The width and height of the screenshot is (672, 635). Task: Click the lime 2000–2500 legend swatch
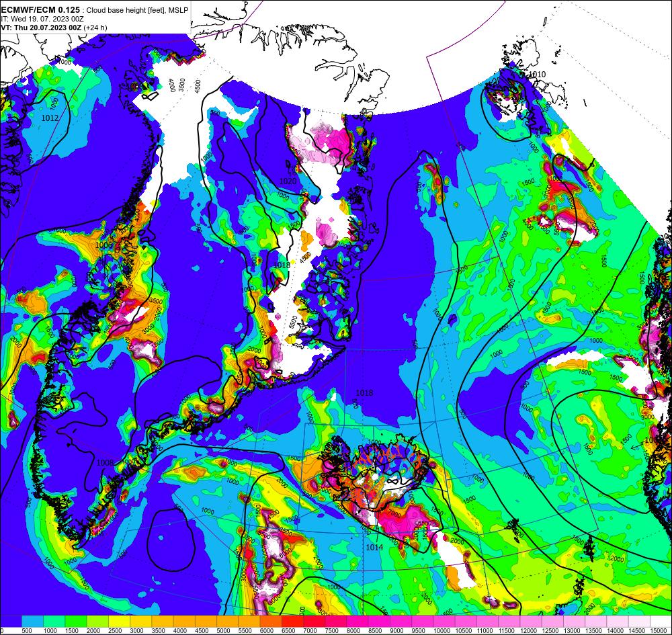pyautogui.click(x=97, y=621)
